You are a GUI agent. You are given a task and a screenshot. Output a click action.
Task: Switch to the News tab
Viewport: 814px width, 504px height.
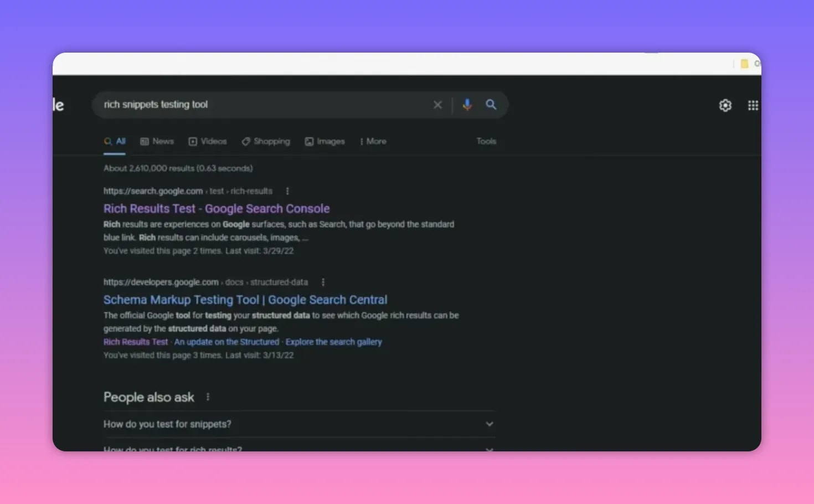157,142
